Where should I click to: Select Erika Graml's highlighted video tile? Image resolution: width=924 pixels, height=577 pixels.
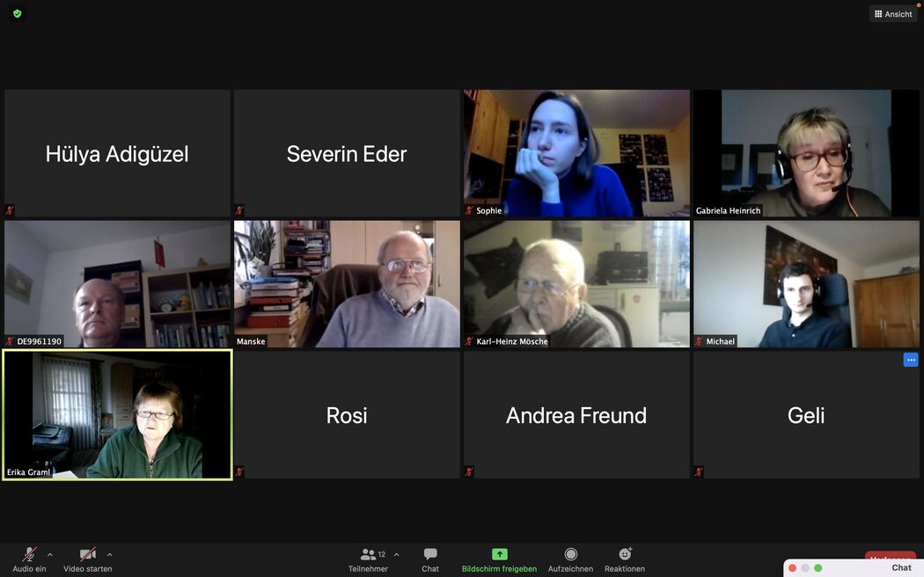[117, 414]
